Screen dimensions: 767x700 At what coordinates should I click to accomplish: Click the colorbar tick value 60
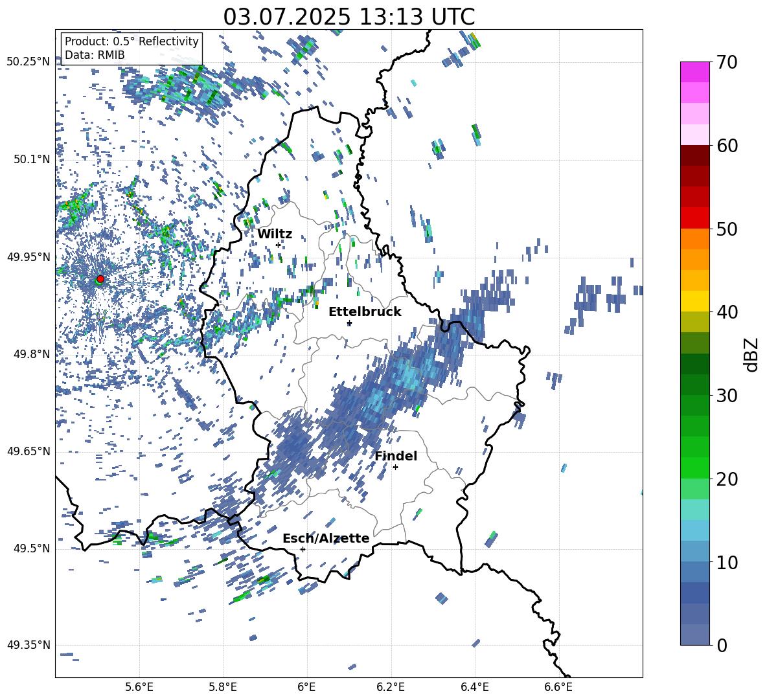(727, 146)
